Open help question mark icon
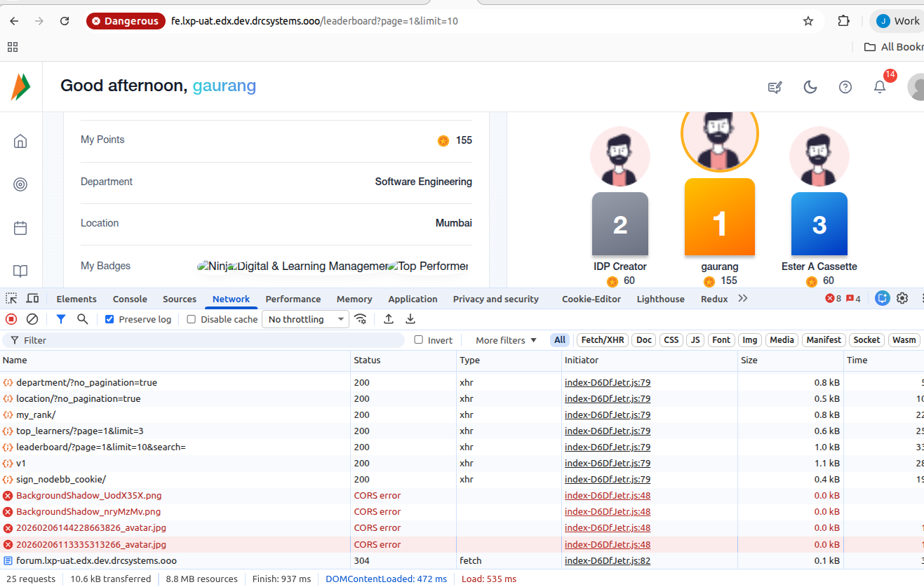 coord(845,87)
